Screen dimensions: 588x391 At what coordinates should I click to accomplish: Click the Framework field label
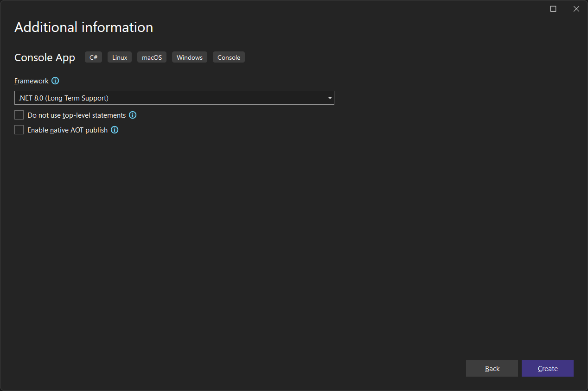pyautogui.click(x=32, y=81)
